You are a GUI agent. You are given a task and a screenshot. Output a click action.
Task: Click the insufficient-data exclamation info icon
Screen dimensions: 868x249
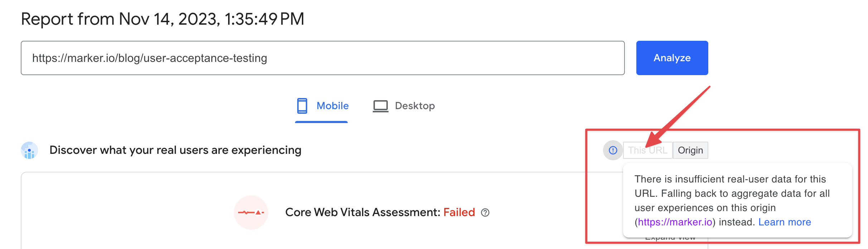(613, 150)
